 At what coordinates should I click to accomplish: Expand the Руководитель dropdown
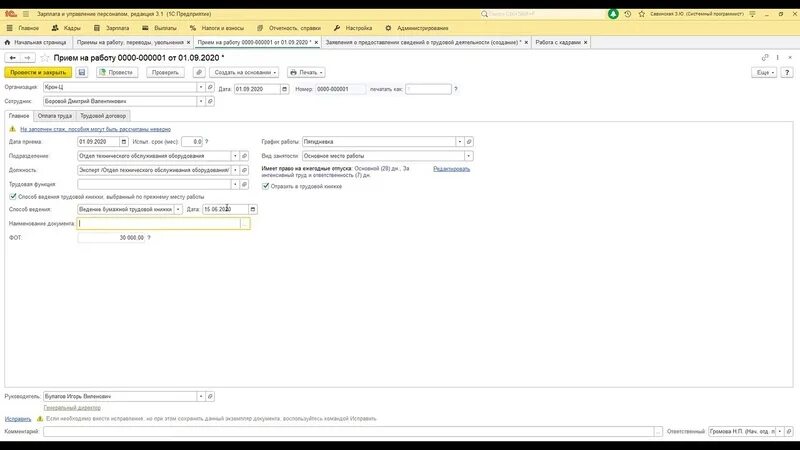coord(201,396)
